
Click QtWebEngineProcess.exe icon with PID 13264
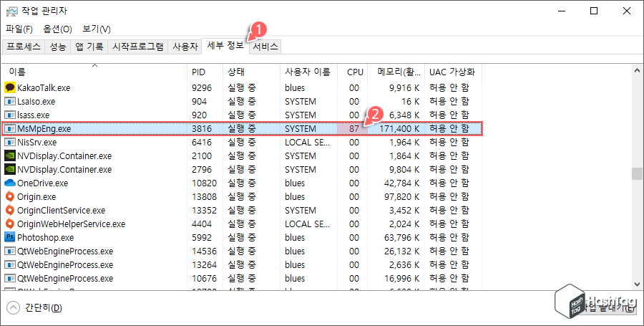[x=10, y=264]
